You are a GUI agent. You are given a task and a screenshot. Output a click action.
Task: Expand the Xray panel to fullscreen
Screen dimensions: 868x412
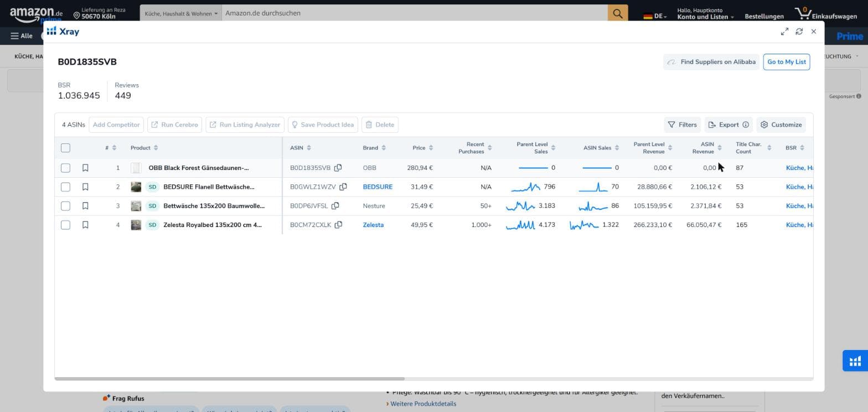pos(784,32)
